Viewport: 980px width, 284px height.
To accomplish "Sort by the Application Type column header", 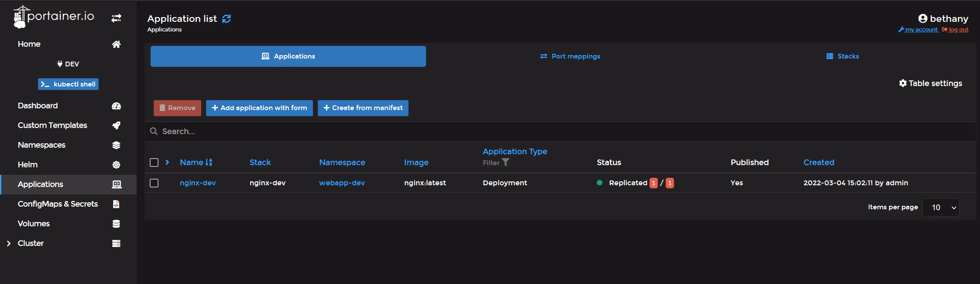I will tap(515, 152).
